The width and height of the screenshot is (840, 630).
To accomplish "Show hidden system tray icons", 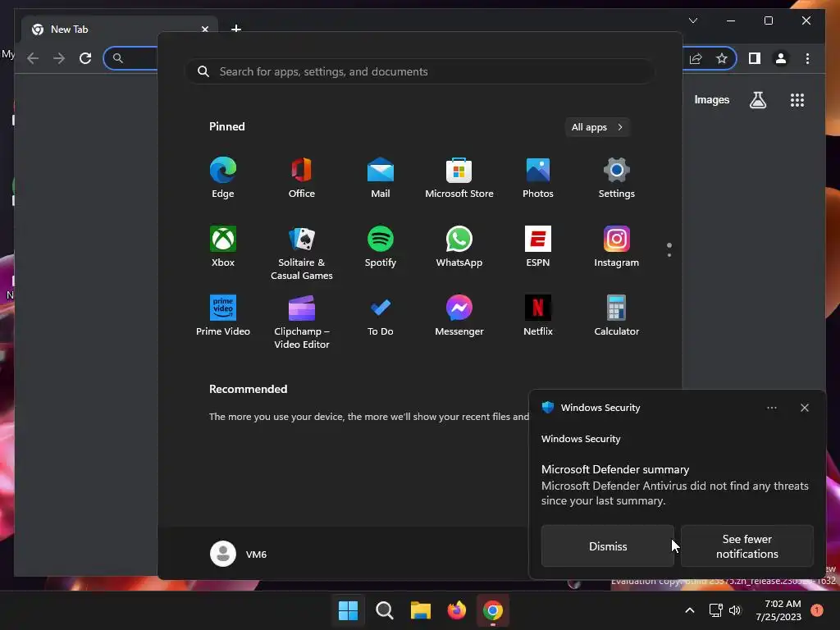I will click(x=689, y=610).
